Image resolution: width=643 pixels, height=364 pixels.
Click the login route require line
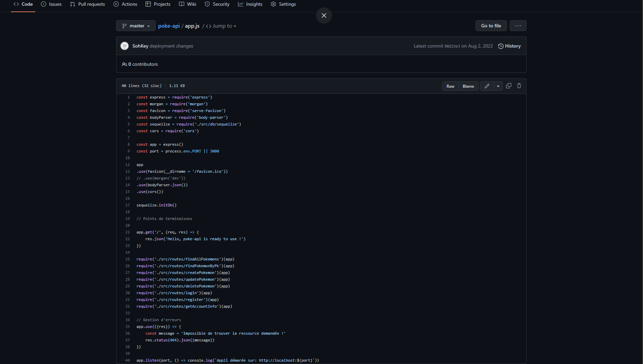(174, 293)
